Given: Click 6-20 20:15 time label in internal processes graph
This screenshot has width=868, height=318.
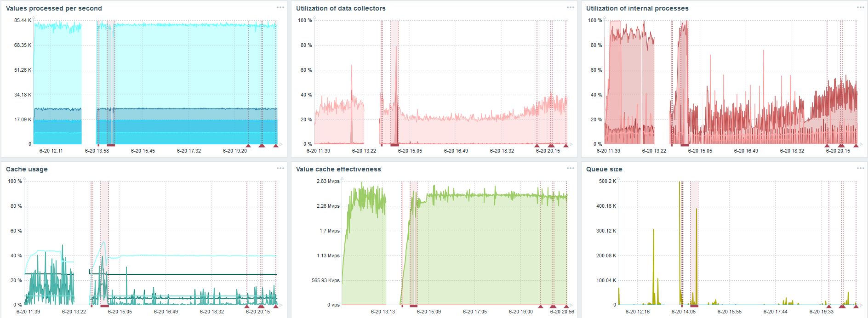Looking at the screenshot, I should 838,151.
